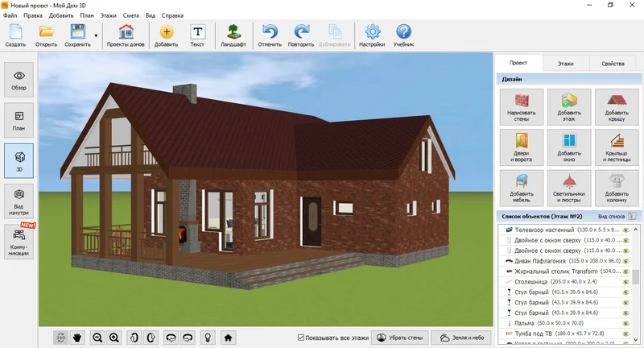
Task: Open a project using Открыть folder icon
Action: click(47, 35)
